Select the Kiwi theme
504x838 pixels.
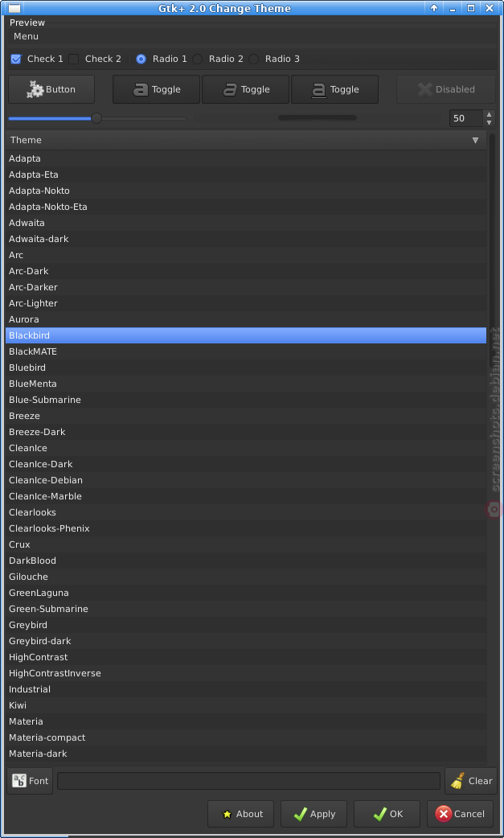[x=246, y=705]
